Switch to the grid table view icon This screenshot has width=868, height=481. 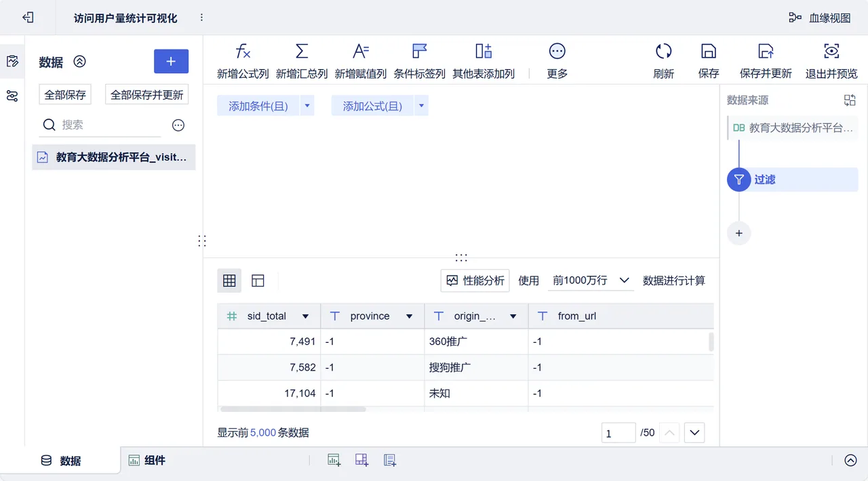[x=229, y=280]
